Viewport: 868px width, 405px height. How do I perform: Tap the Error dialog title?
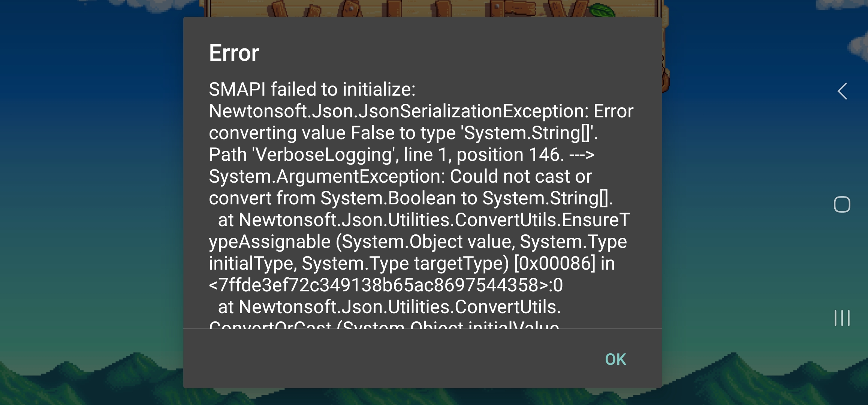[233, 52]
